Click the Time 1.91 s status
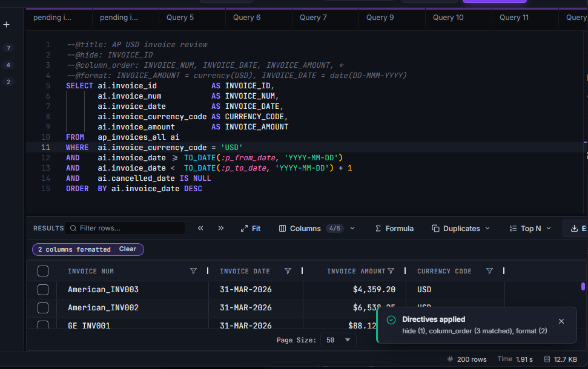 pyautogui.click(x=515, y=359)
